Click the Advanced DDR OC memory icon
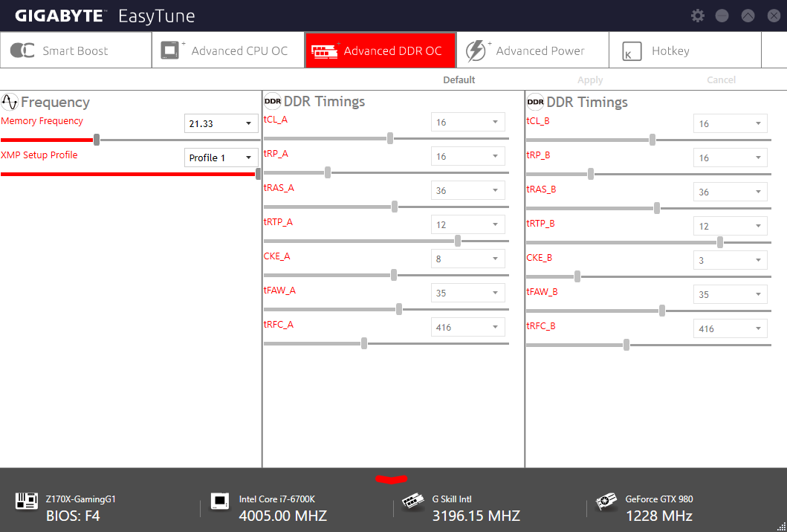The image size is (787, 532). [x=324, y=51]
